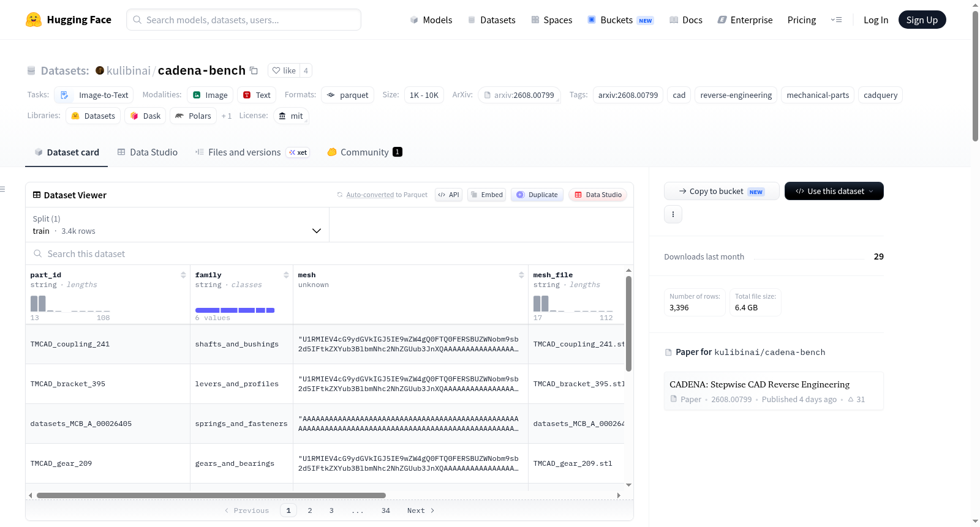Click the Copy to bucket button

(x=722, y=191)
